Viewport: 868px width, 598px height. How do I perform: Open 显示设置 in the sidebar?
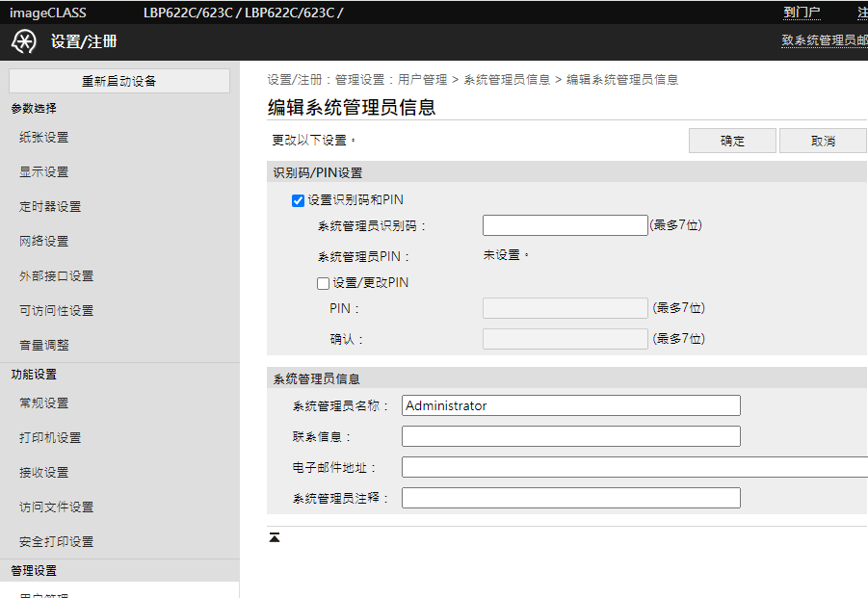click(x=43, y=172)
